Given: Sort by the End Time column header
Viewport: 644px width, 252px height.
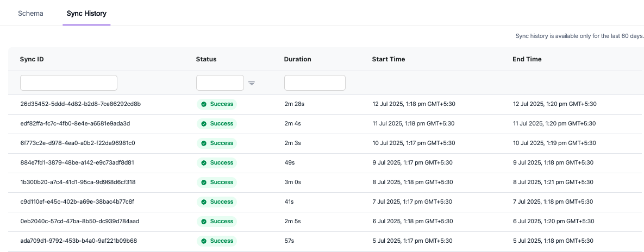Looking at the screenshot, I should tap(527, 59).
